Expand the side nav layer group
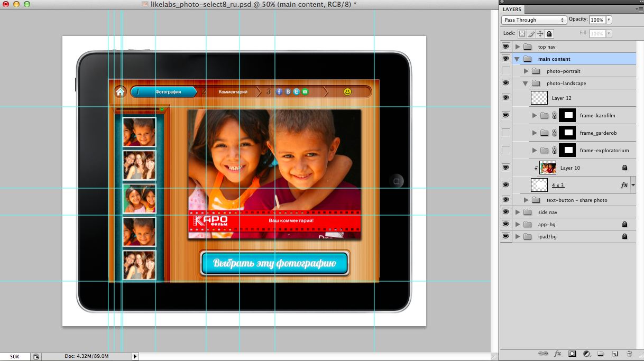The height and width of the screenshot is (361, 644). (x=518, y=212)
